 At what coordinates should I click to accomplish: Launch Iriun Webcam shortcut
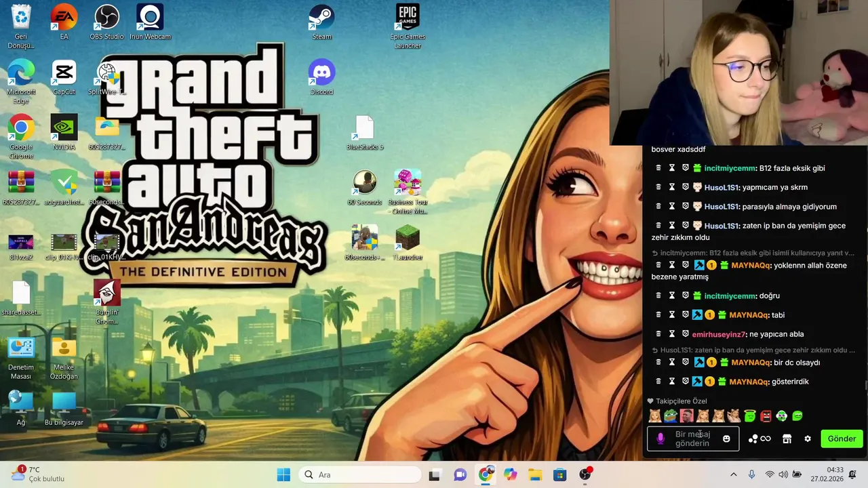[x=150, y=22]
